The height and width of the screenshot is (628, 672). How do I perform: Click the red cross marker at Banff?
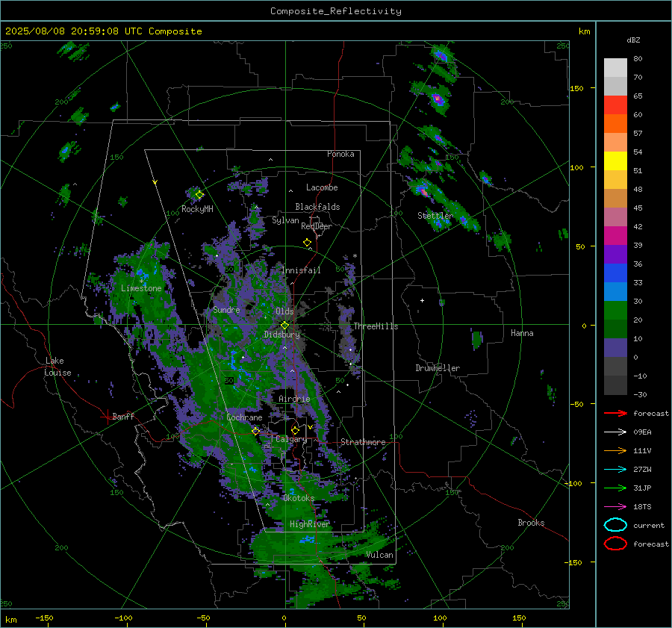[x=107, y=416]
